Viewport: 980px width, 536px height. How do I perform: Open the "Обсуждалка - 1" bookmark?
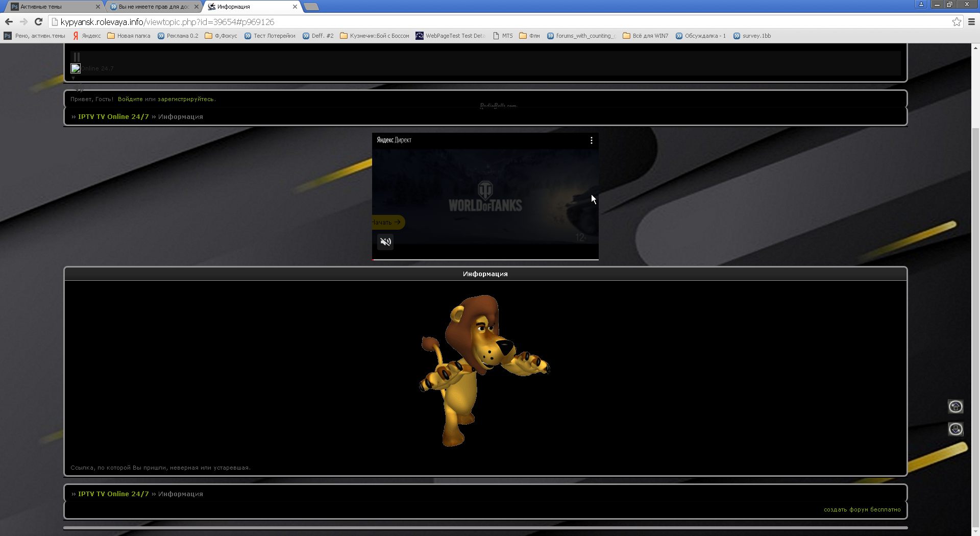(700, 36)
